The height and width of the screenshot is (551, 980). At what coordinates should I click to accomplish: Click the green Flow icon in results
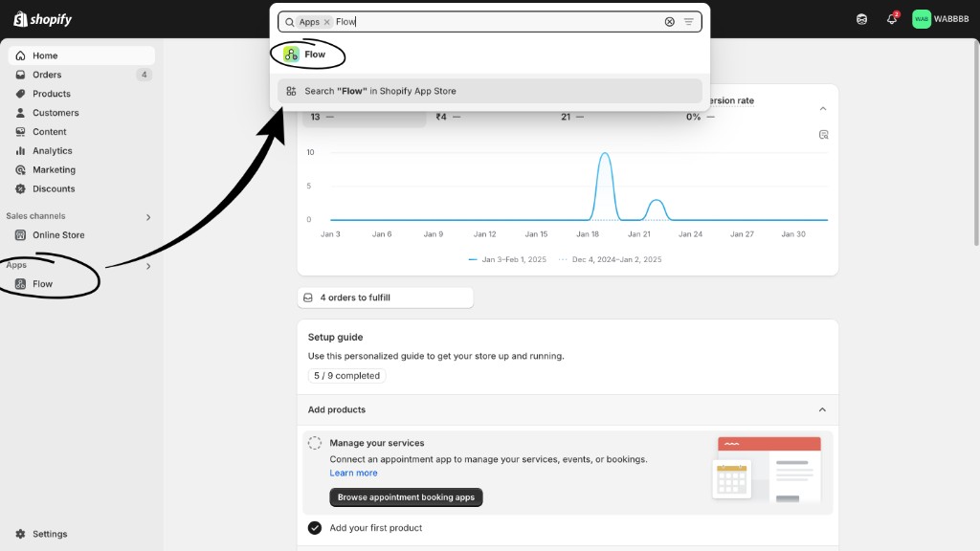click(x=291, y=55)
